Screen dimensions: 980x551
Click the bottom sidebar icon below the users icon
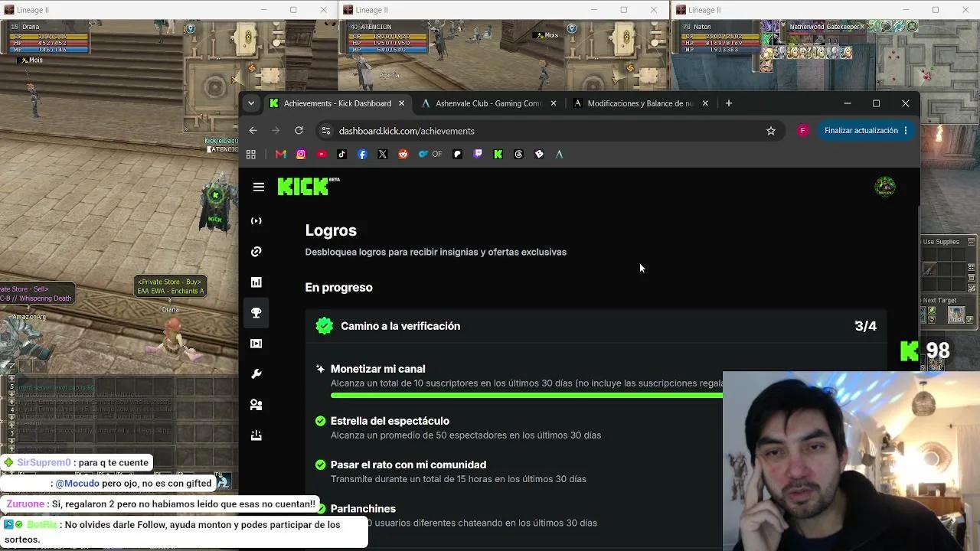pyautogui.click(x=256, y=435)
